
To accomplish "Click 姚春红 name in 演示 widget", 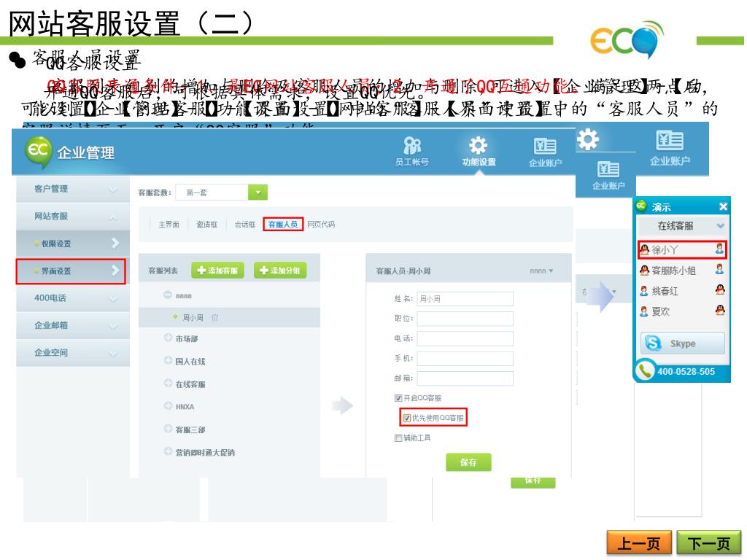I will coord(665,291).
